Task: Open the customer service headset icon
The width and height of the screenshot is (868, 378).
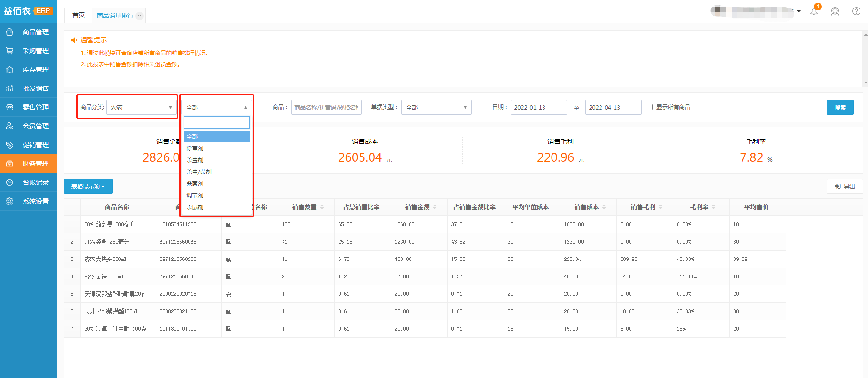Action: tap(835, 11)
